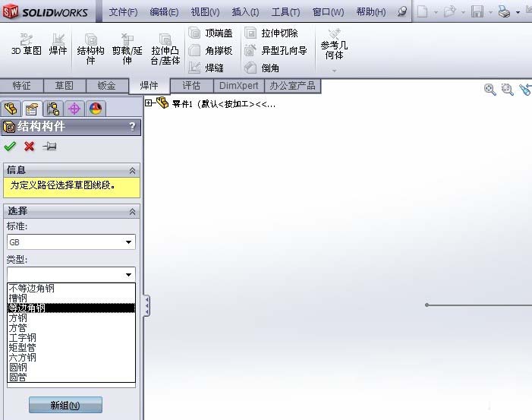Open the 窗口(W) menu
This screenshot has width=532, height=420.
(328, 12)
